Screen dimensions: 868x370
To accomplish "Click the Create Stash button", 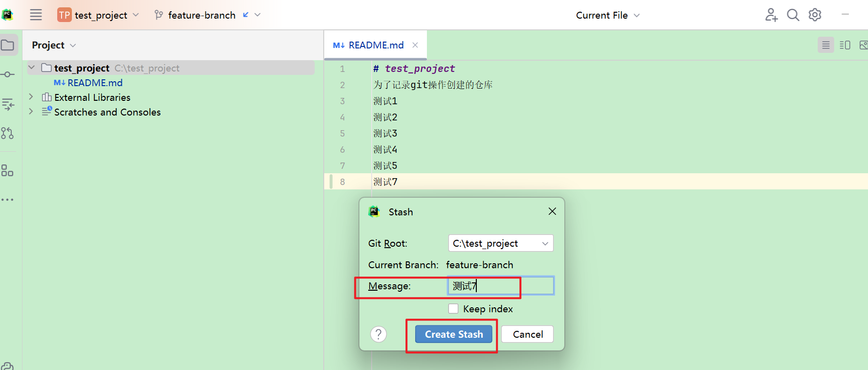I will [454, 334].
